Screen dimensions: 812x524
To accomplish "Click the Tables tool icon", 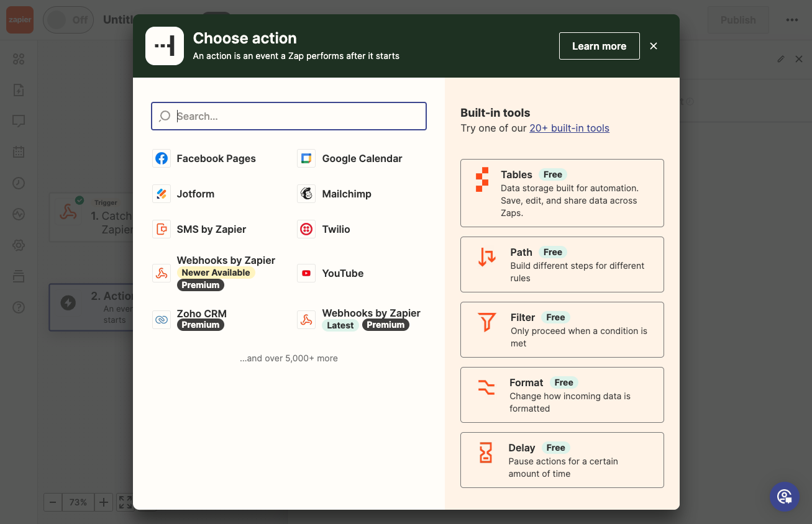I will click(482, 179).
